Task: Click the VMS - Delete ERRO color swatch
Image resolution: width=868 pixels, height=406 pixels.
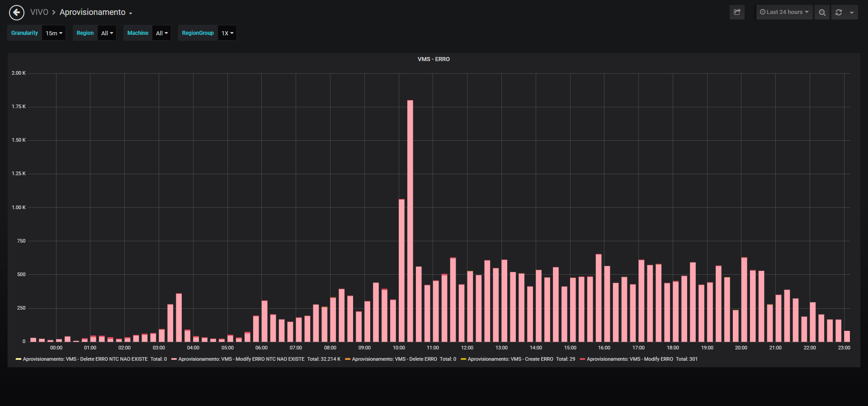Action: coord(348,359)
